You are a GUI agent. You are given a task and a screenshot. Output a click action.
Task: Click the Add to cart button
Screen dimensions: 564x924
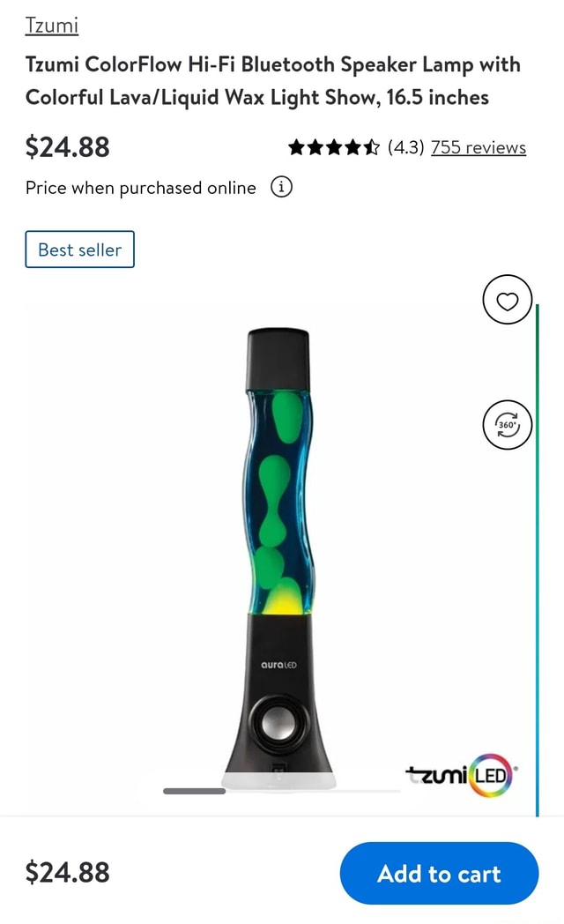click(x=439, y=874)
